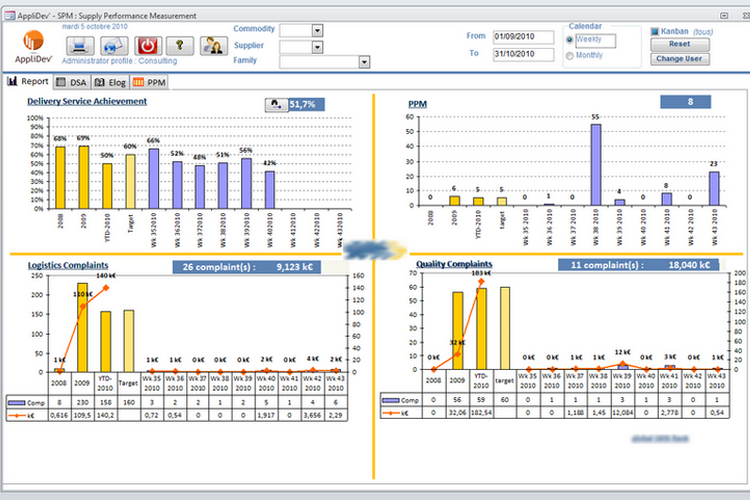Open the Commodity dropdown
This screenshot has width=750, height=500.
316,30
